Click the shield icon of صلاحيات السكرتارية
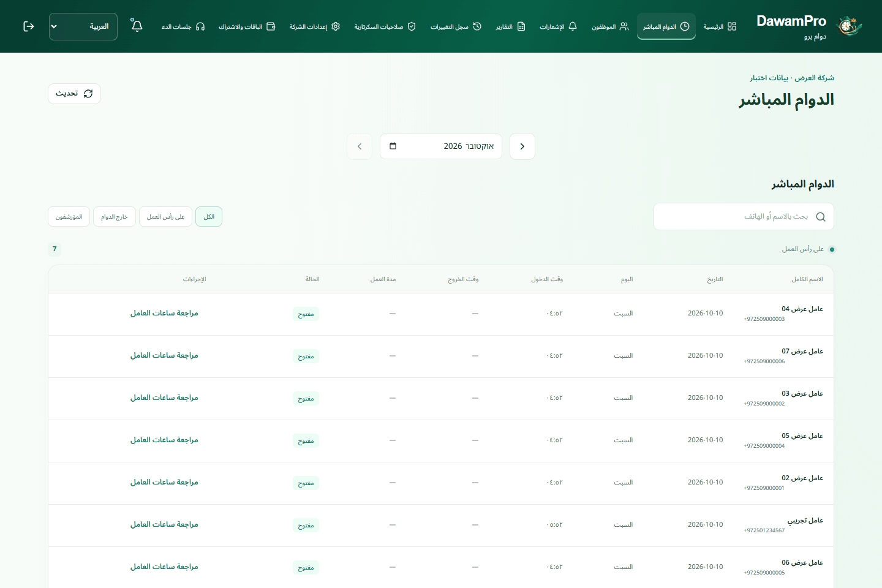The width and height of the screenshot is (882, 588). pyautogui.click(x=412, y=26)
